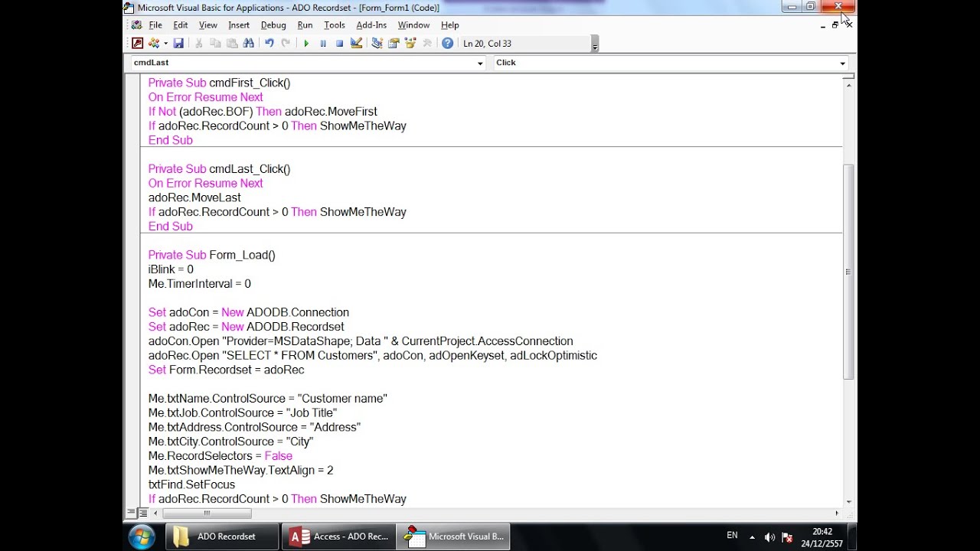Open the View menu
This screenshot has height=551, width=980.
click(207, 25)
